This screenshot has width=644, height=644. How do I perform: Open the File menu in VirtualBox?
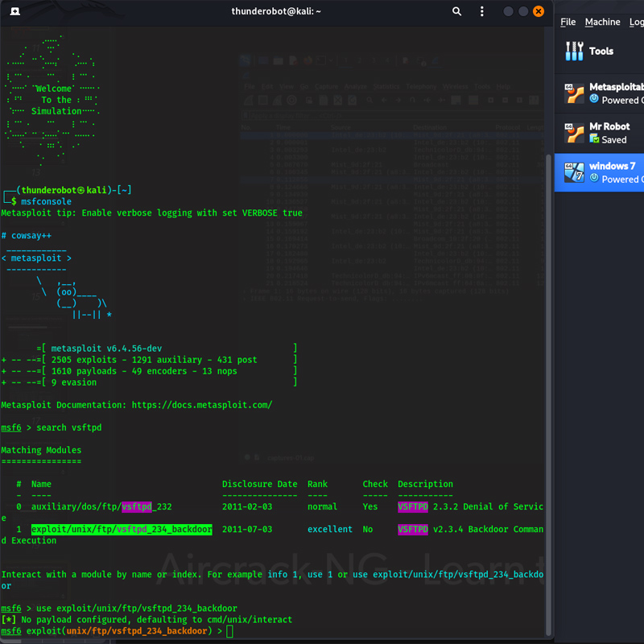click(568, 22)
